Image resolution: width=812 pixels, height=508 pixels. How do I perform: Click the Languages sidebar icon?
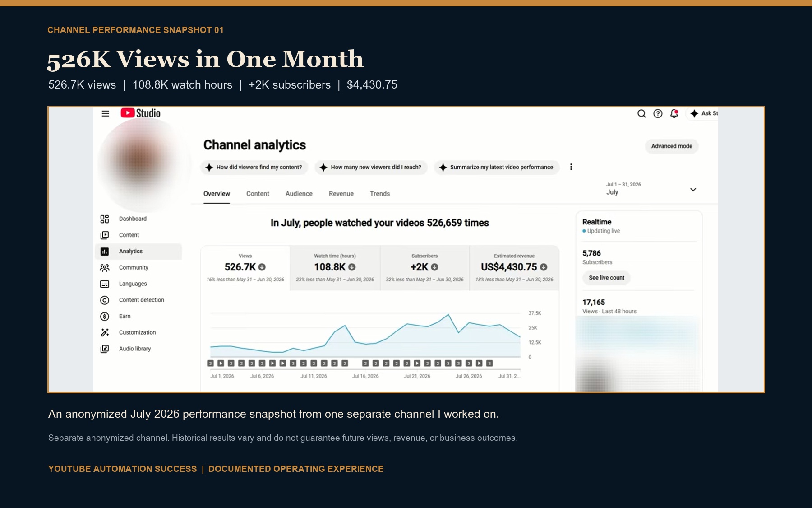(x=105, y=284)
